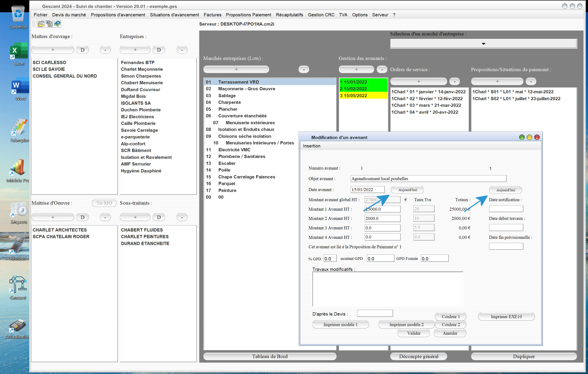Click the Travaux modificatifs text area
This screenshot has height=374, width=588.
388,289
